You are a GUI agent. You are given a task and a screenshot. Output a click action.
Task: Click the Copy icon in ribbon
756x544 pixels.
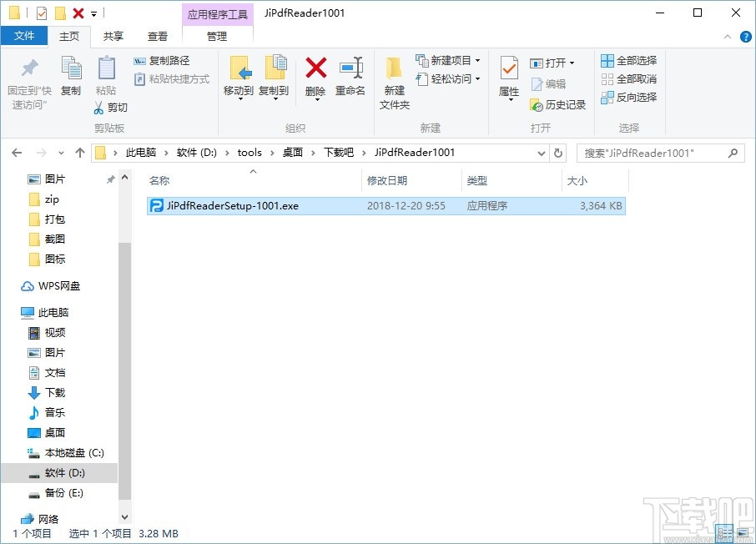(x=71, y=68)
